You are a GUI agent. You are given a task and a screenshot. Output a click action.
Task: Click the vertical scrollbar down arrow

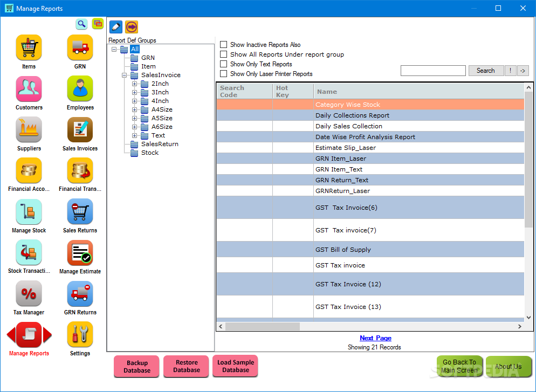528,317
